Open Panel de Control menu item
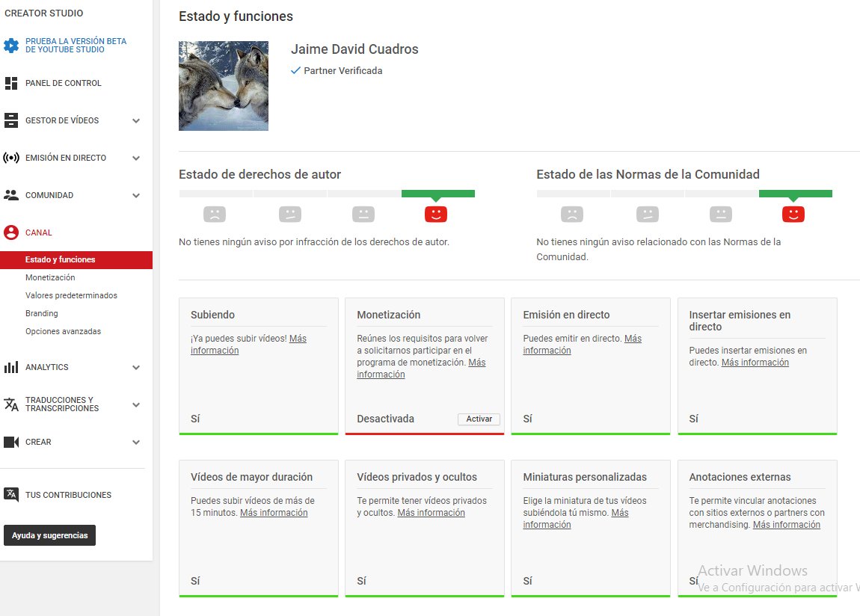860x616 pixels. [63, 83]
